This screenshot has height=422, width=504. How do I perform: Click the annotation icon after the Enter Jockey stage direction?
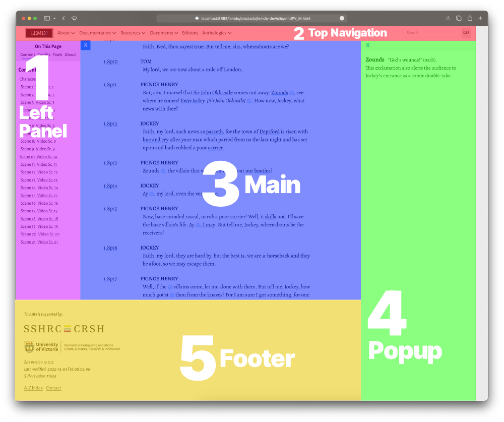tap(249, 101)
